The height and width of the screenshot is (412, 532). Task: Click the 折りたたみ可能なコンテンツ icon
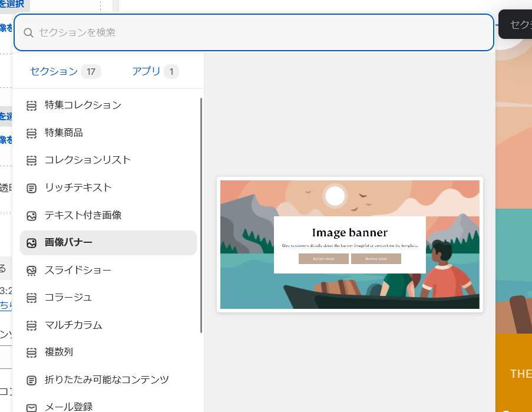[x=32, y=380]
